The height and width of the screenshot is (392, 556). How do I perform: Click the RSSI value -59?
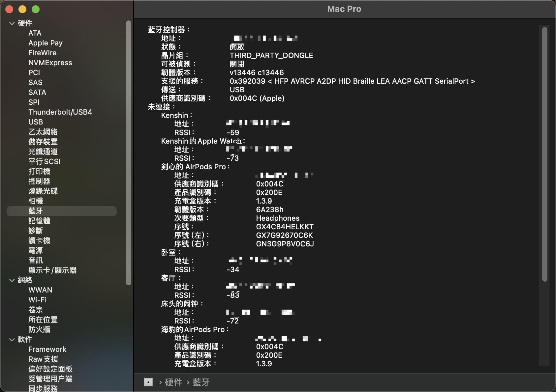click(233, 133)
